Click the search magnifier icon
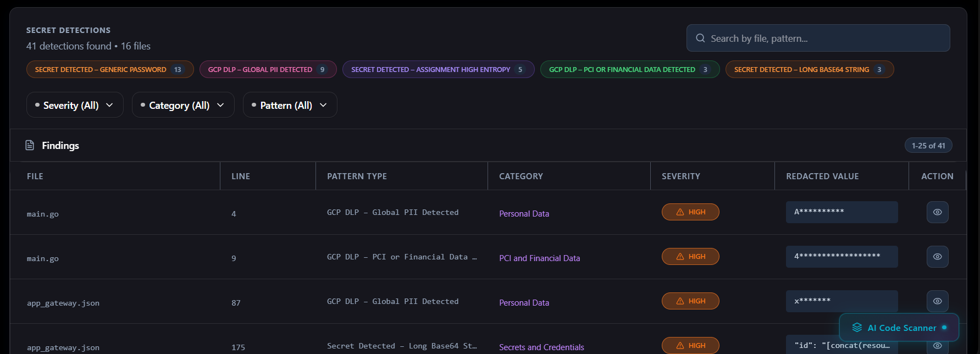This screenshot has width=980, height=354. point(700,38)
